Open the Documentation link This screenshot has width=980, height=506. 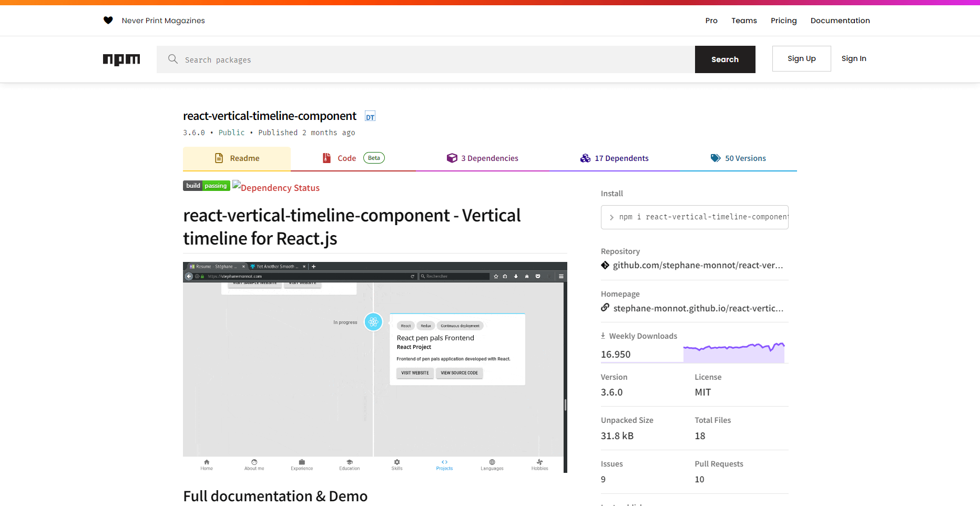pos(840,21)
